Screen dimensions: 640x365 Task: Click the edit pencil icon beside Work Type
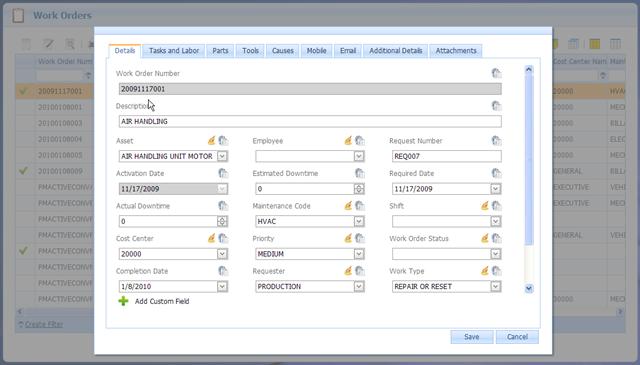[x=485, y=271]
